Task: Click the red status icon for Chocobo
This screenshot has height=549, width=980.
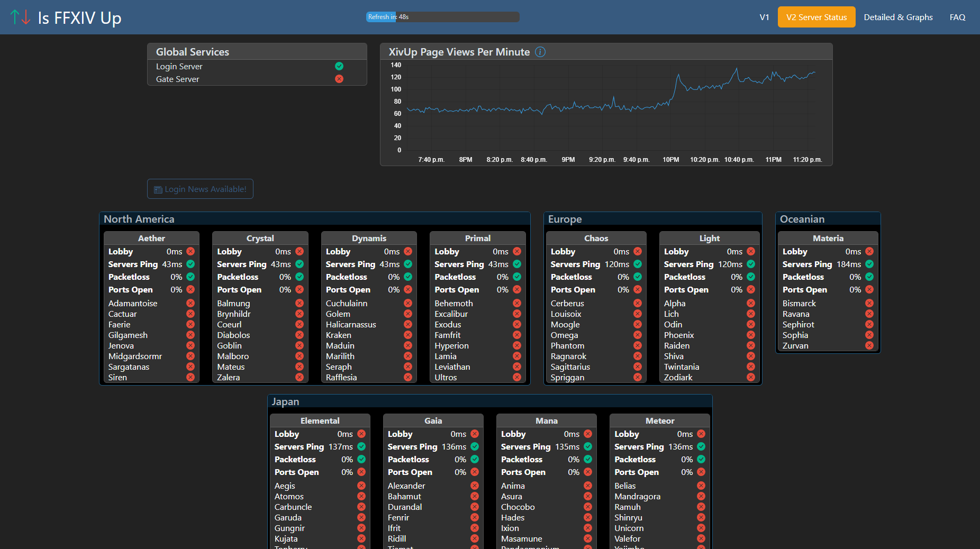Action: [588, 507]
